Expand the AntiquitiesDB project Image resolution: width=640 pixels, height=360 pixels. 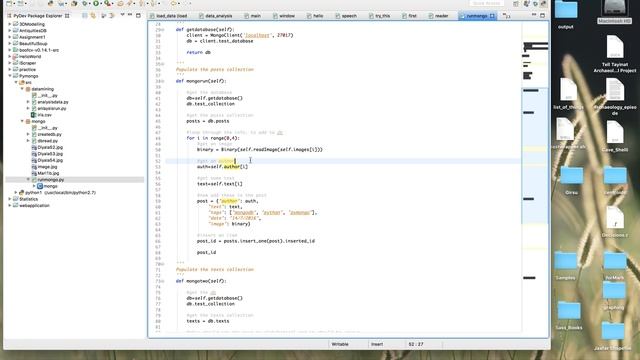10,31
